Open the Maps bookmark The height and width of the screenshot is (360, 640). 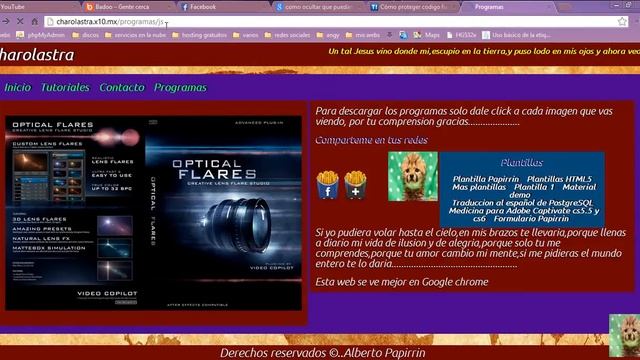point(427,35)
